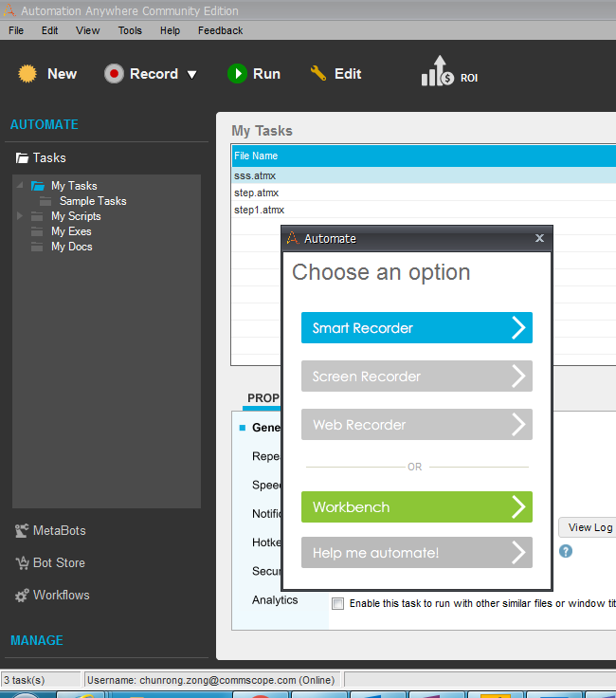This screenshot has height=698, width=616.
Task: Open the Help menu
Action: point(170,30)
